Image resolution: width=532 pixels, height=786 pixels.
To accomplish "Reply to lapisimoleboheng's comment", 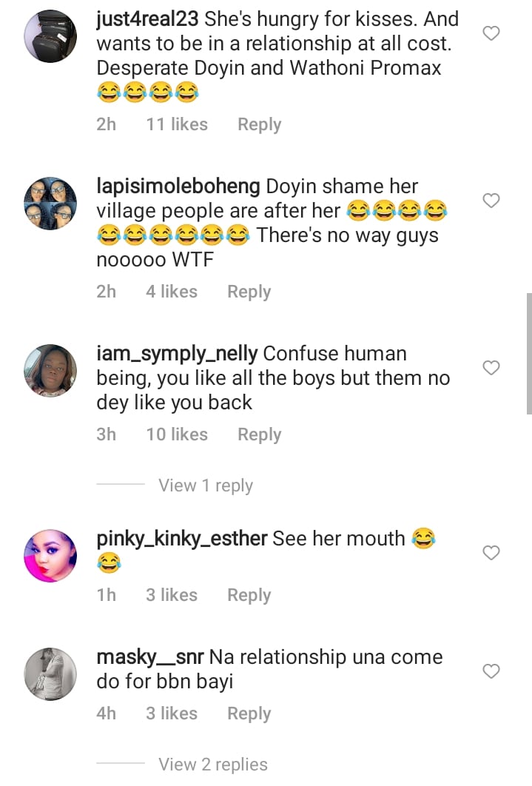I will [x=249, y=292].
